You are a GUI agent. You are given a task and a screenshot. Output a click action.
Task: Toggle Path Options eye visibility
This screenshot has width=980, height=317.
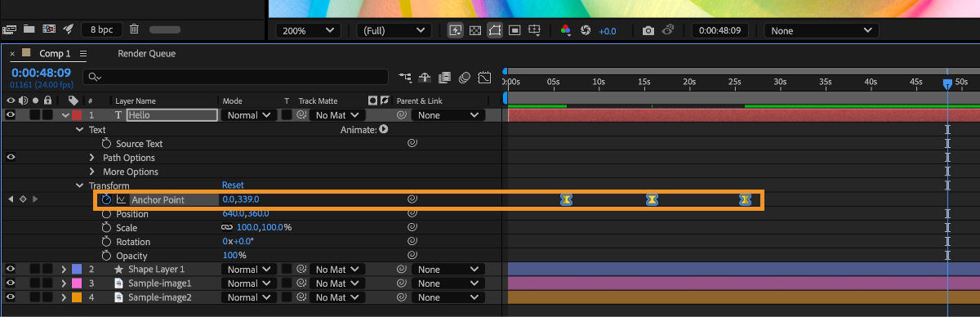11,158
